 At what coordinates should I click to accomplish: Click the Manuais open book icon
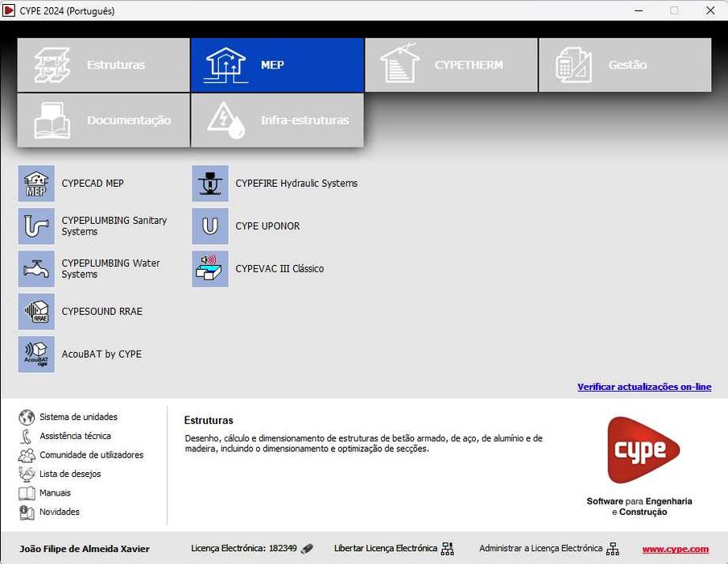click(x=27, y=493)
